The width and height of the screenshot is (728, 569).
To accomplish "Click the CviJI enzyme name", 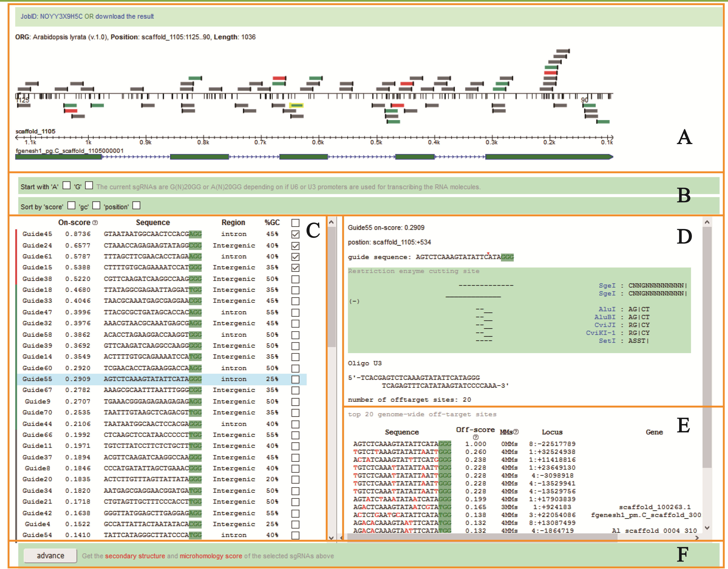I will [x=605, y=325].
